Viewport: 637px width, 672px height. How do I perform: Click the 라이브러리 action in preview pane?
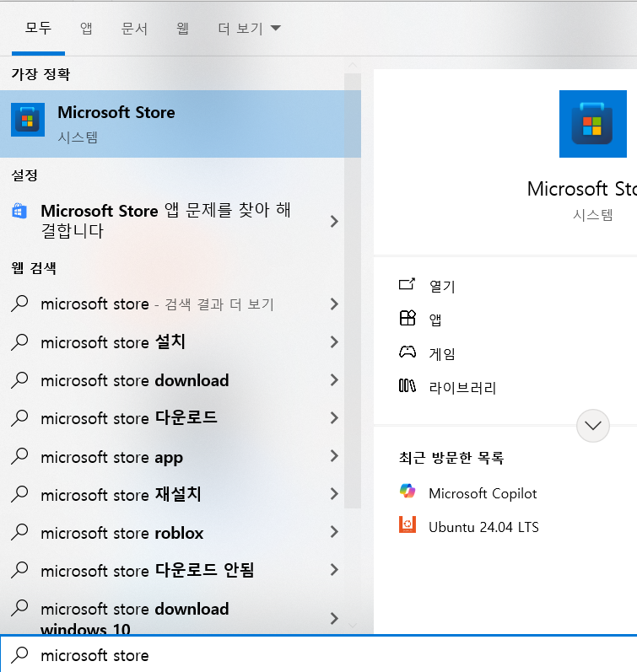coord(462,387)
